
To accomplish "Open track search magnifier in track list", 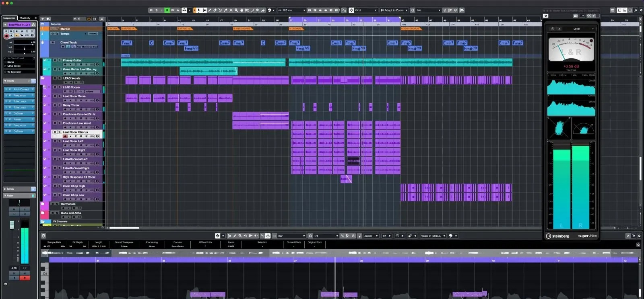I will click(x=101, y=19).
